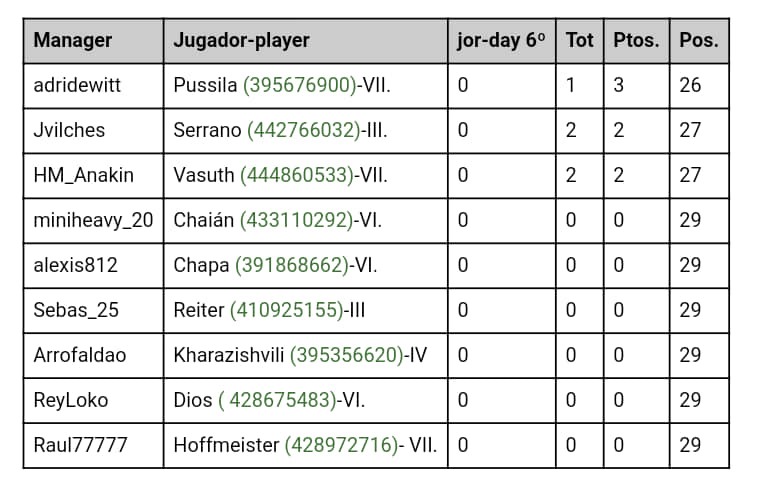Click the Tot column header
Viewport: 777px width, 486px height.
click(580, 41)
